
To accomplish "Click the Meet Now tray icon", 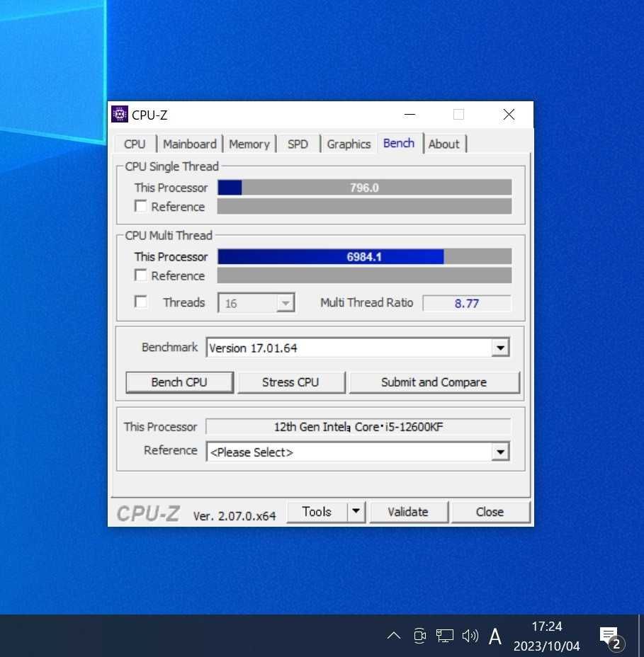I will pos(419,636).
